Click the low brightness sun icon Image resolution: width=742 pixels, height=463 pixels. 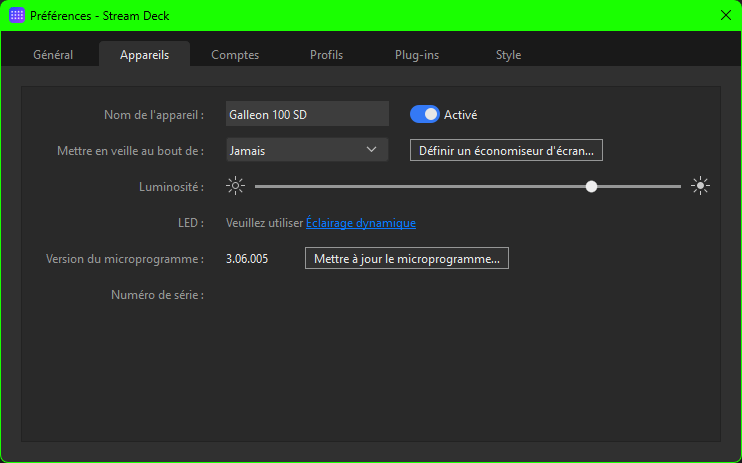coord(235,186)
